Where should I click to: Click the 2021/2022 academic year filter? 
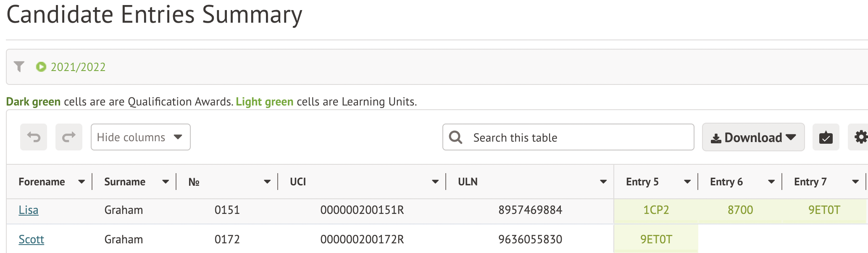point(78,67)
